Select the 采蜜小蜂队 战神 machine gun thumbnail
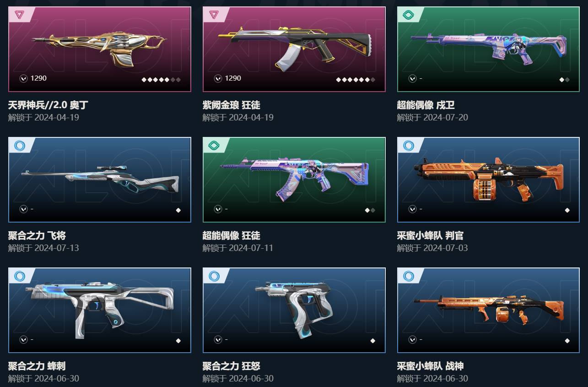This screenshot has width=588, height=387. pos(488,309)
